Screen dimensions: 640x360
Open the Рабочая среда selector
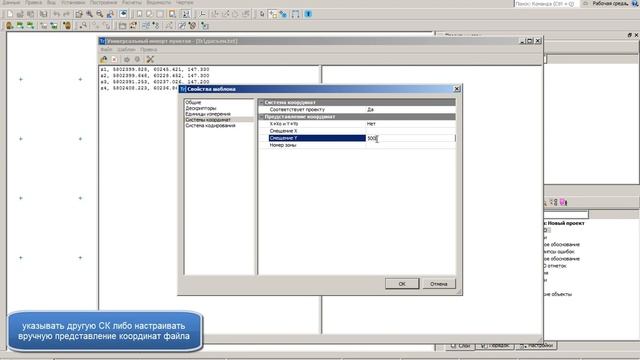610,3
